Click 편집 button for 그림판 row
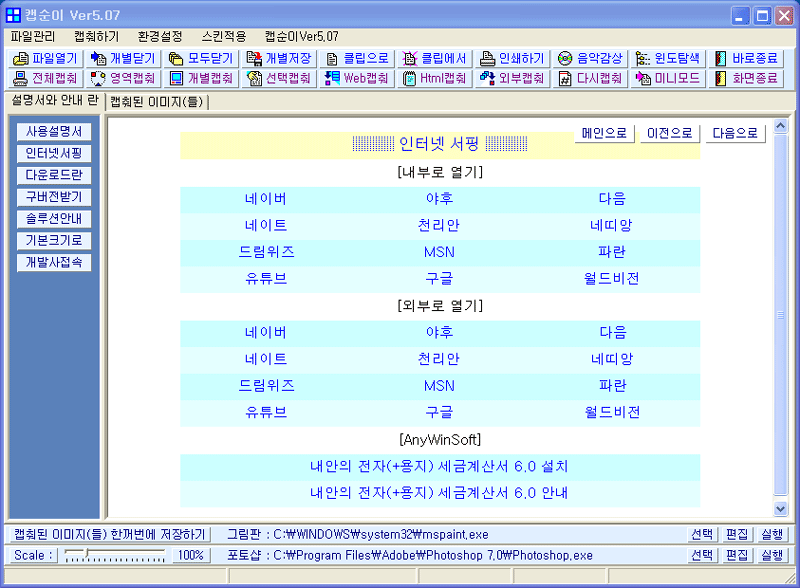This screenshot has width=800, height=588. pyautogui.click(x=737, y=534)
